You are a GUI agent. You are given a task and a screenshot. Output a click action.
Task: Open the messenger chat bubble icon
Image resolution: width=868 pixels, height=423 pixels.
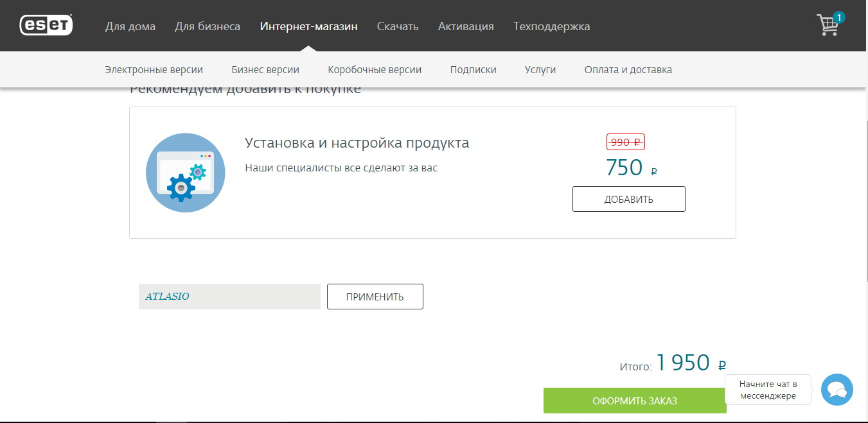click(x=837, y=390)
